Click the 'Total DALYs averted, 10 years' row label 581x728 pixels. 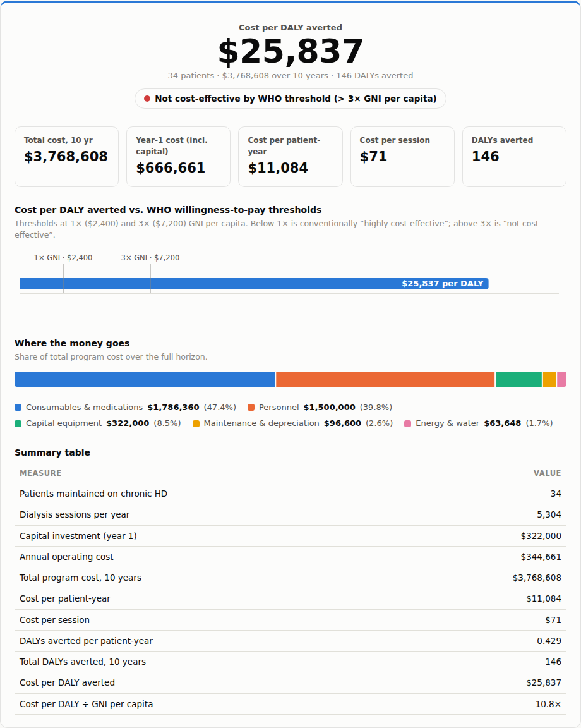[x=83, y=662]
